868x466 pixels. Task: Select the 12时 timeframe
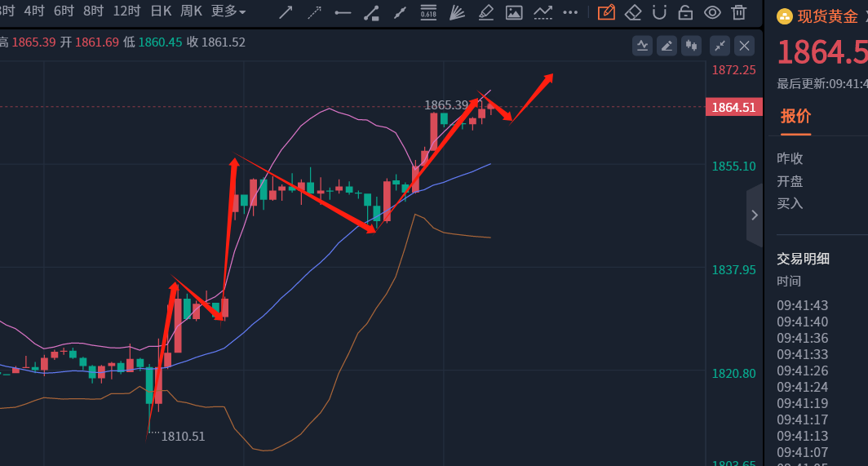tap(126, 11)
